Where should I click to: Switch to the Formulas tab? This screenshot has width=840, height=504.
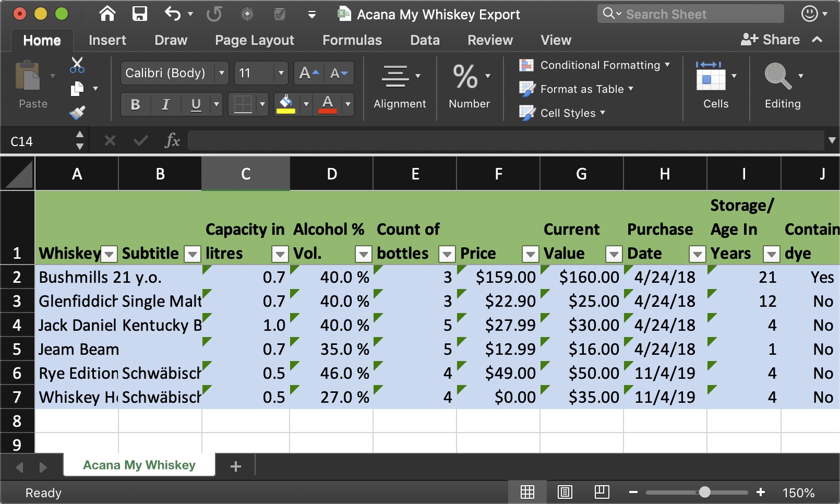pos(352,40)
